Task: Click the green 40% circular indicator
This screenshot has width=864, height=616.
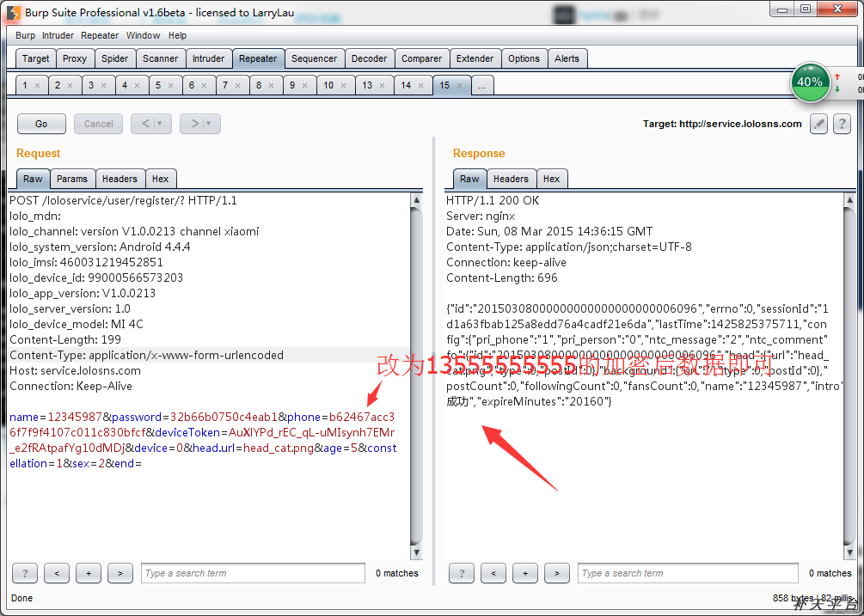Action: tap(810, 82)
